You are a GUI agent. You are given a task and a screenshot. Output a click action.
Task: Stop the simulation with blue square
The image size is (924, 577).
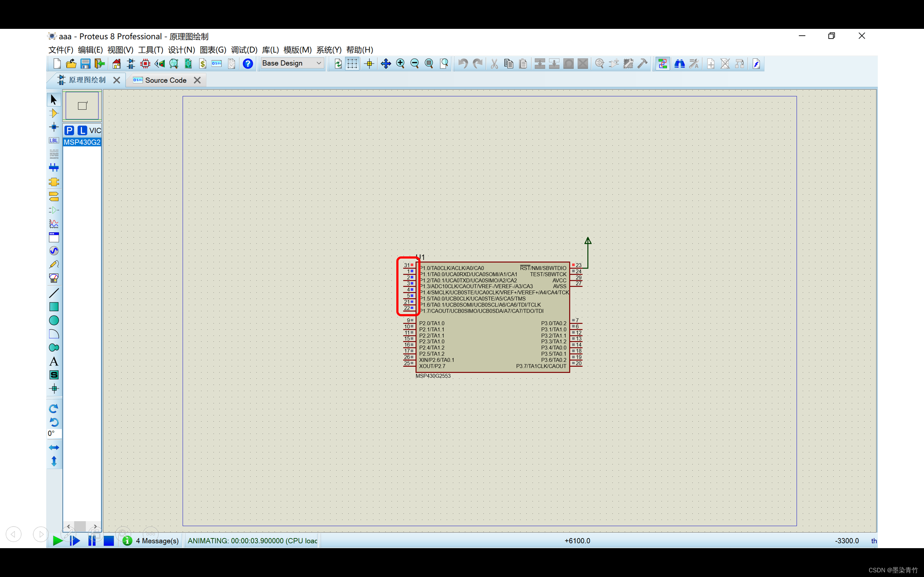click(x=108, y=541)
